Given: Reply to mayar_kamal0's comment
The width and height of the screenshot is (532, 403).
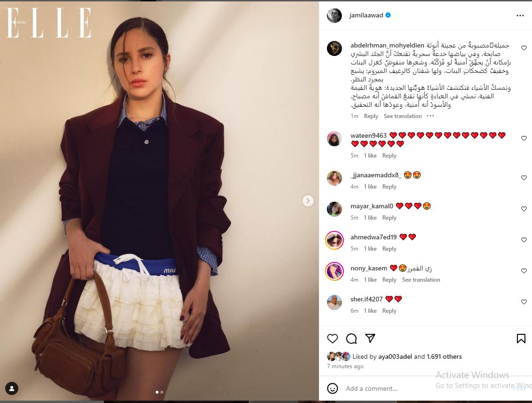Looking at the screenshot, I should point(389,217).
